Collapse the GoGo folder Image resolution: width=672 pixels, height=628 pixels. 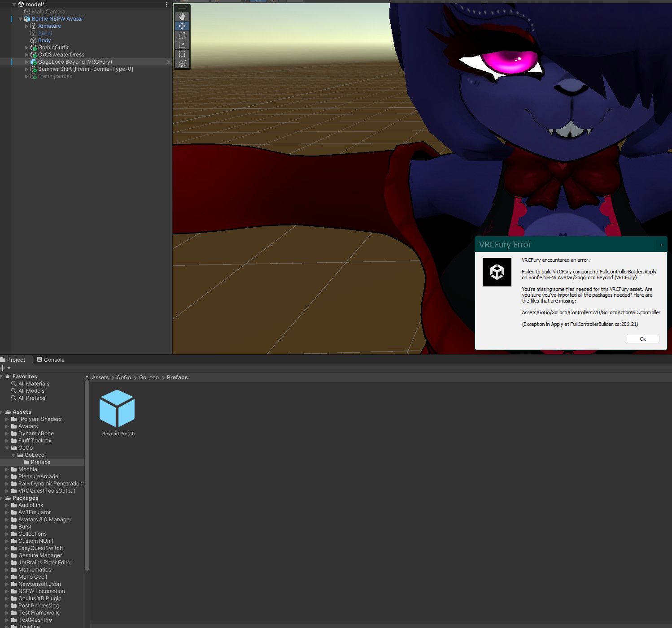7,448
